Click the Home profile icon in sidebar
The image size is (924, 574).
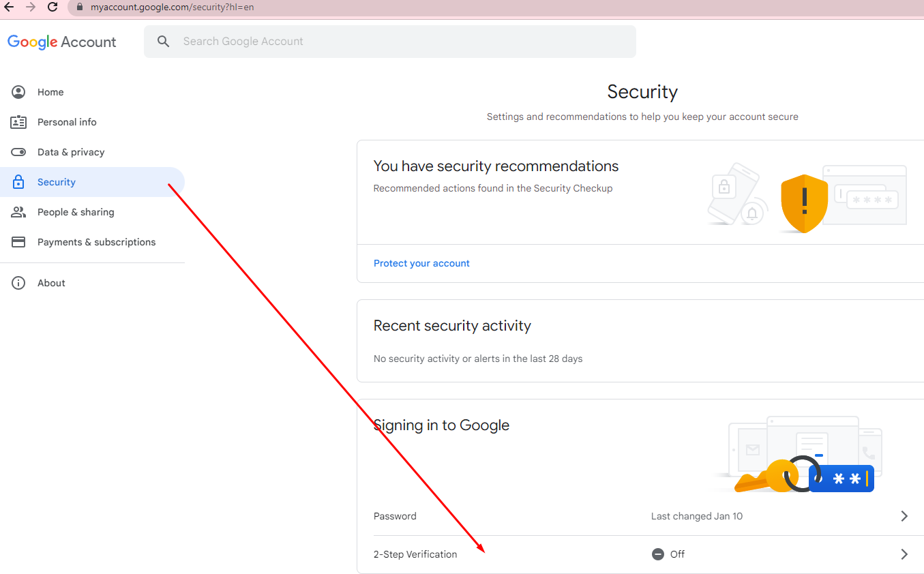(18, 92)
